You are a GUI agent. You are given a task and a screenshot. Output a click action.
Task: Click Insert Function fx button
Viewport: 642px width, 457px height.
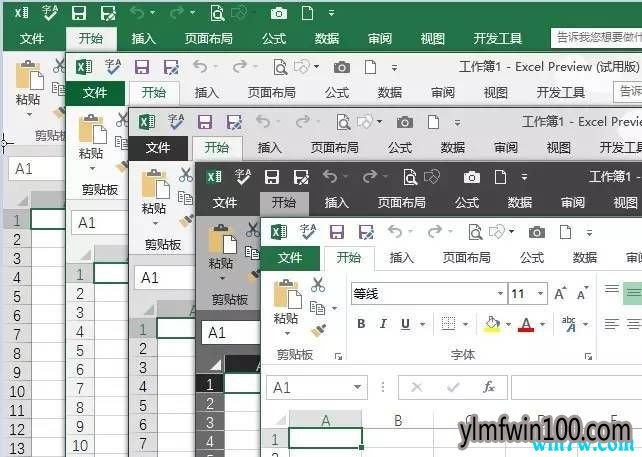click(489, 387)
